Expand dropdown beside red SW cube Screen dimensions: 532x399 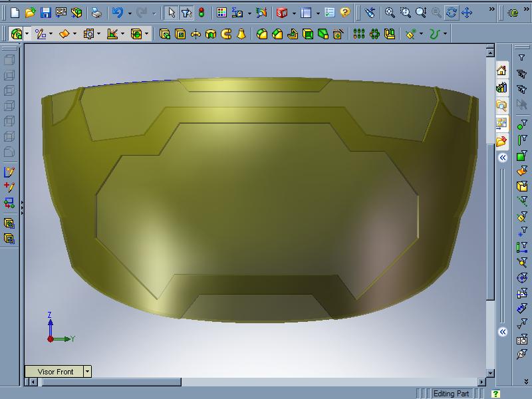click(x=294, y=13)
